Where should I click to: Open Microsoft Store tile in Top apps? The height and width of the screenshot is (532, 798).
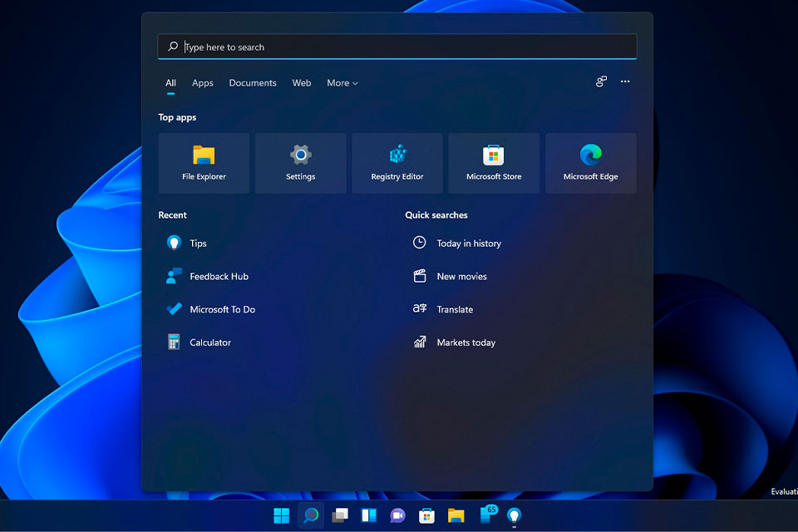tap(494, 163)
